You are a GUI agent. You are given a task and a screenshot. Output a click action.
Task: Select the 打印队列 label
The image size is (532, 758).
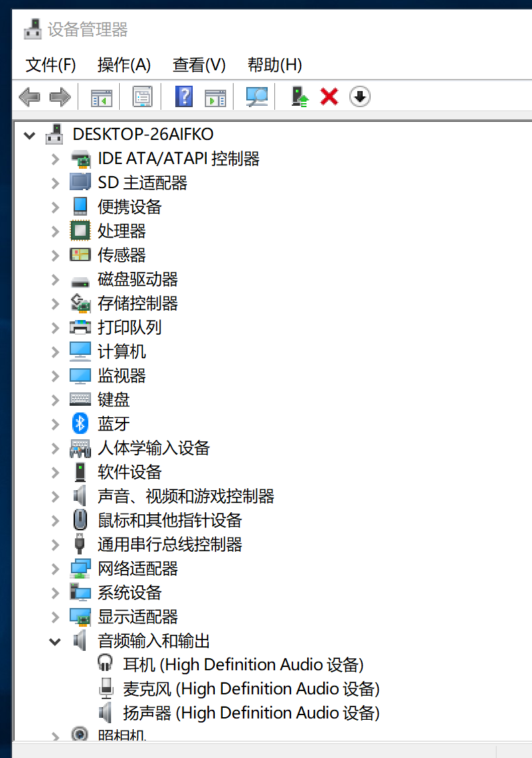[130, 327]
